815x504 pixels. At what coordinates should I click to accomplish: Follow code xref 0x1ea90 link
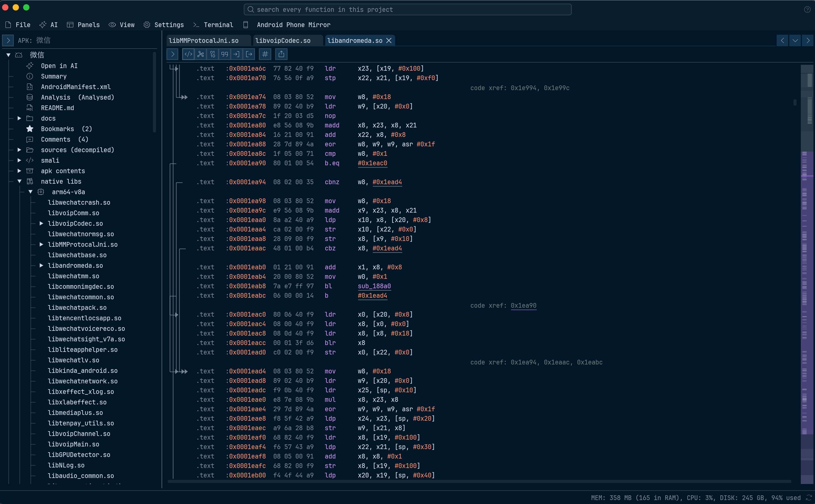pyautogui.click(x=523, y=306)
